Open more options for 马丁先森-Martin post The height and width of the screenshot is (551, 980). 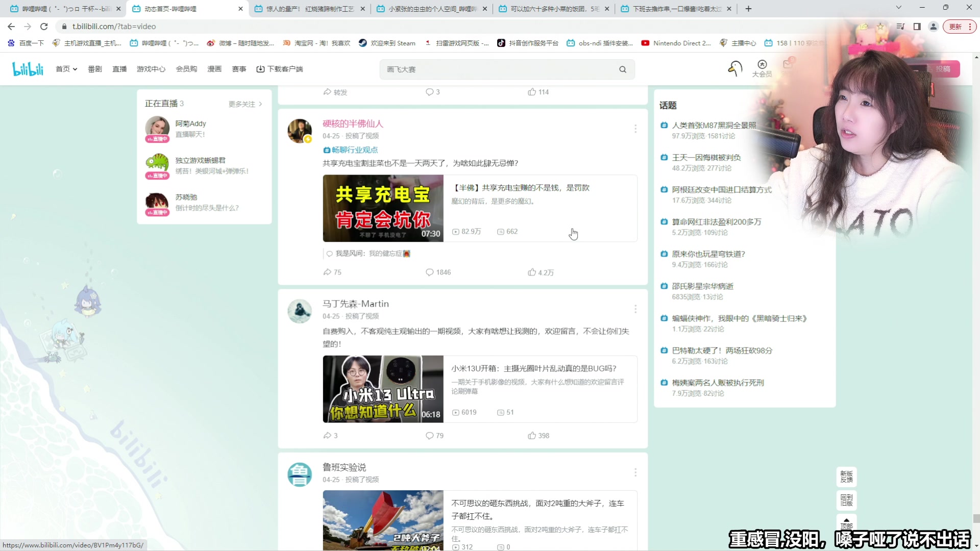635,309
